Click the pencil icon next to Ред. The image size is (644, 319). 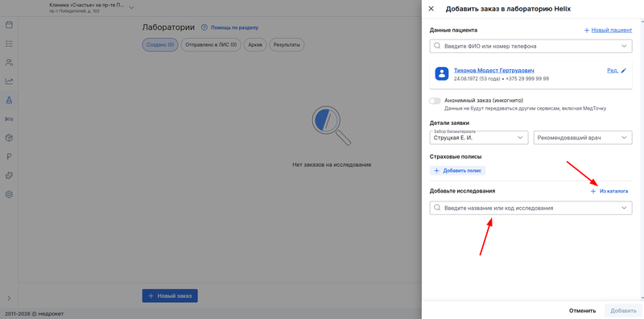(x=623, y=71)
